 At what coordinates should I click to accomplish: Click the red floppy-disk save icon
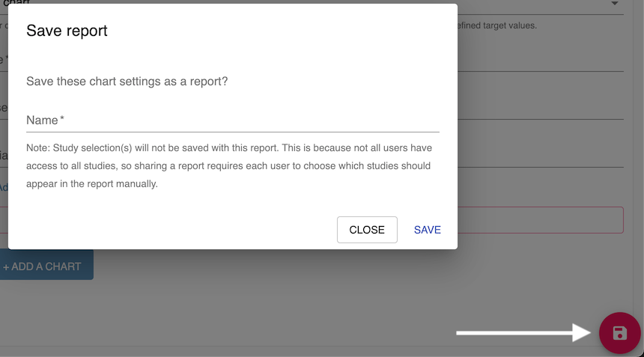click(620, 333)
